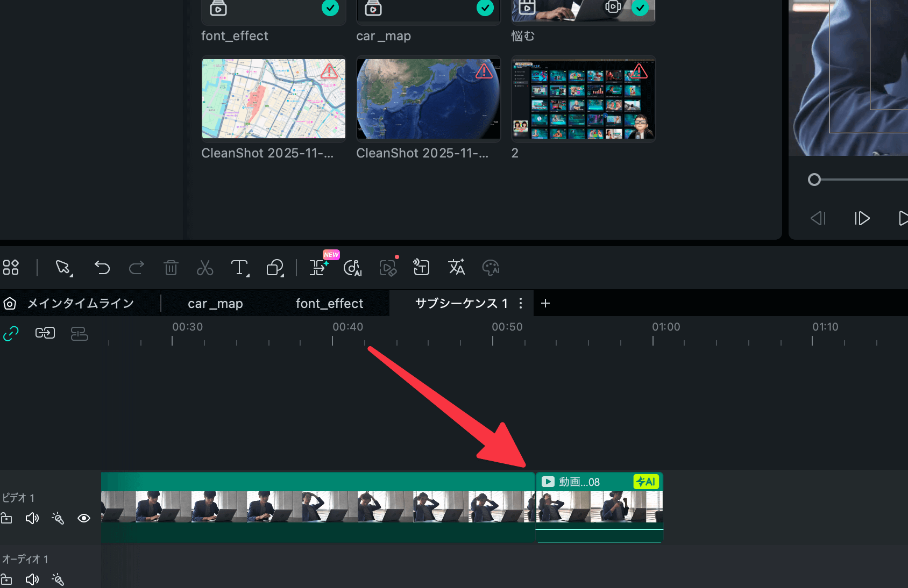
Task: Click the Redo icon in the toolbar
Action: click(x=136, y=267)
